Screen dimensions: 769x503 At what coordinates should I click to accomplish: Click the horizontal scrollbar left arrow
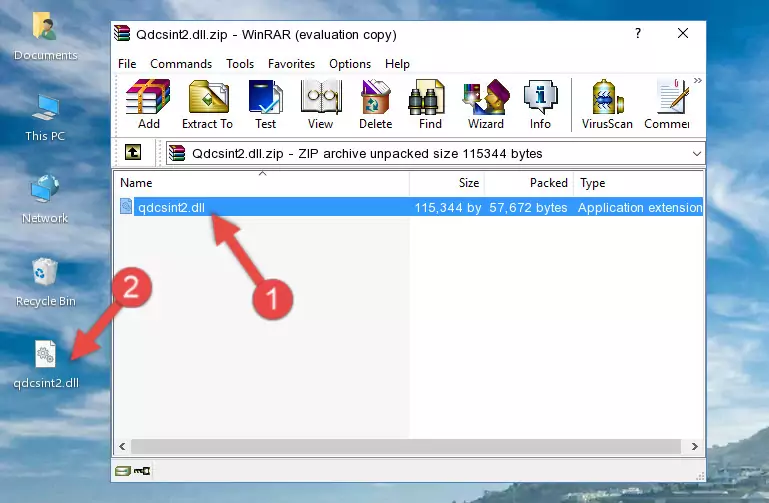(x=123, y=446)
